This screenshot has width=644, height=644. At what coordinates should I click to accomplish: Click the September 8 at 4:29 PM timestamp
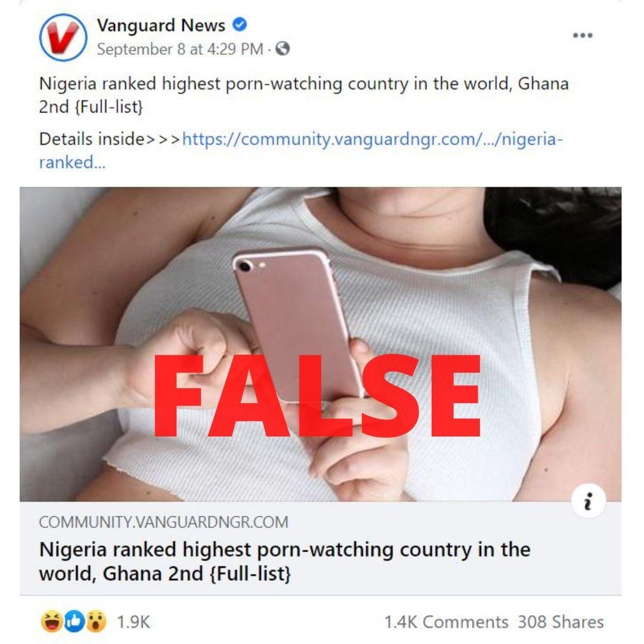(180, 49)
